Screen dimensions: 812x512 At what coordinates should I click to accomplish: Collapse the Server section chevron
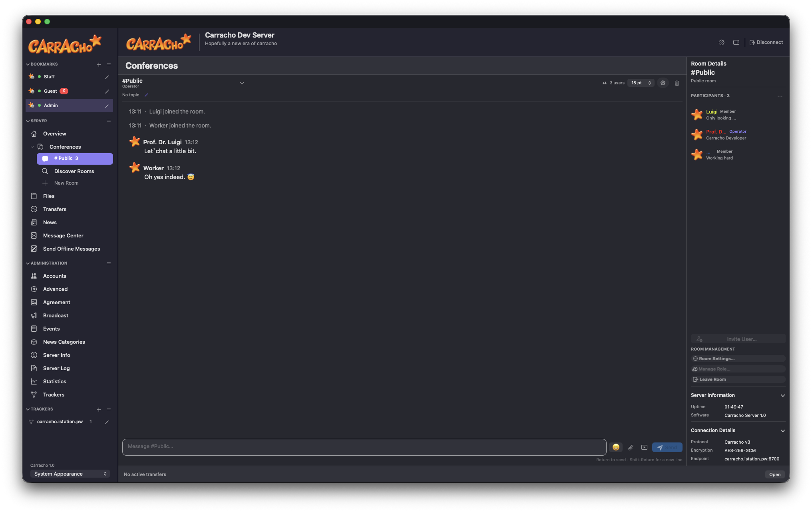click(28, 121)
